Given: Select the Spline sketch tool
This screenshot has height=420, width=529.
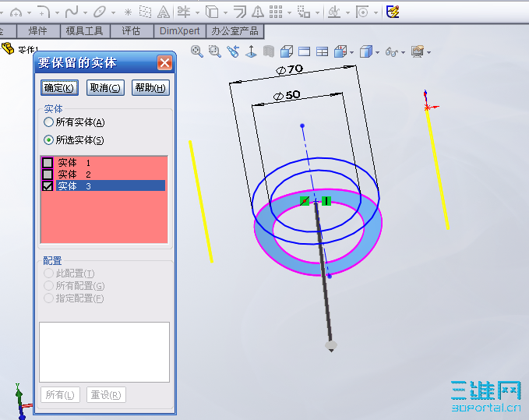Looking at the screenshot, I should [72, 12].
